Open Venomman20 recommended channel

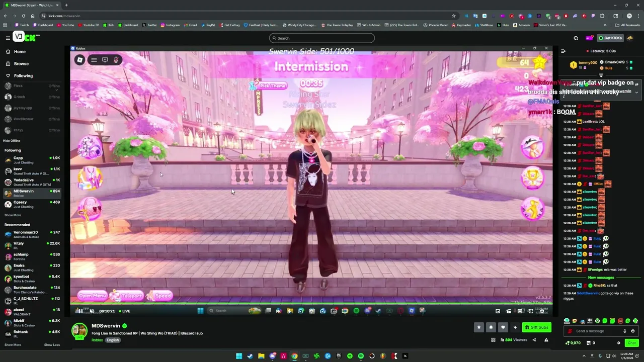(32, 234)
